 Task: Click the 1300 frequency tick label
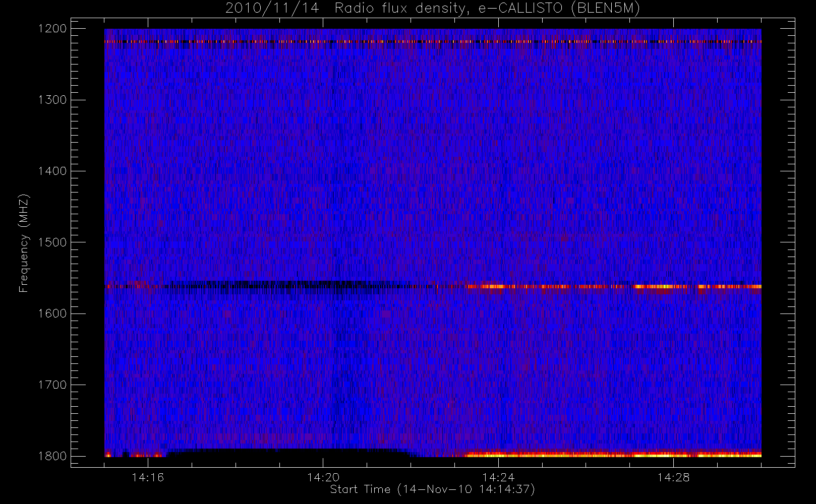pyautogui.click(x=52, y=99)
